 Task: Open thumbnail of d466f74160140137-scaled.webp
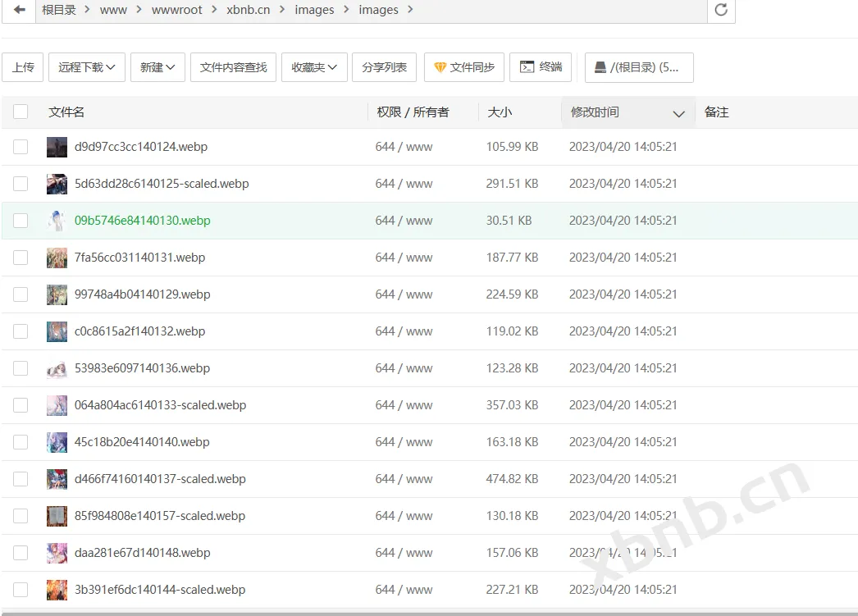(57, 479)
